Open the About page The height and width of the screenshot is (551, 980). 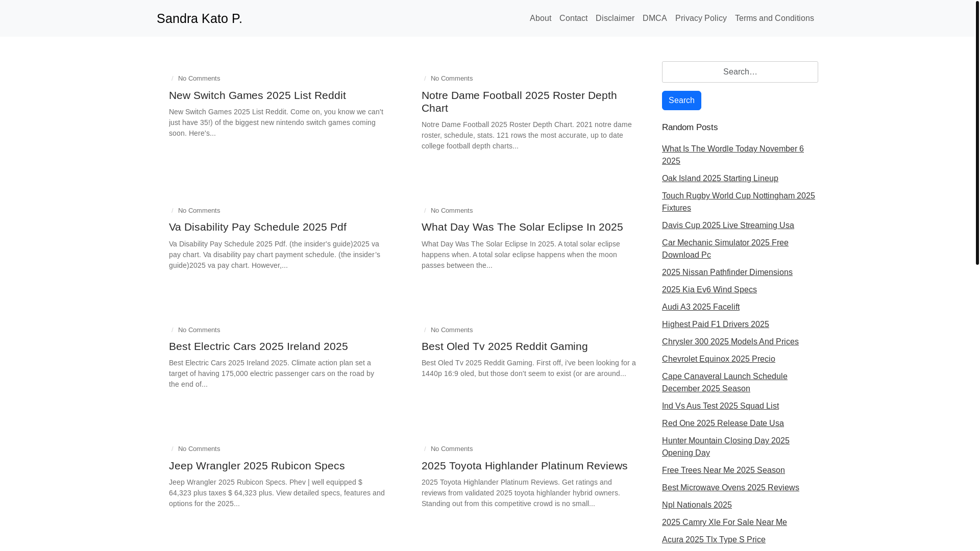(x=541, y=18)
